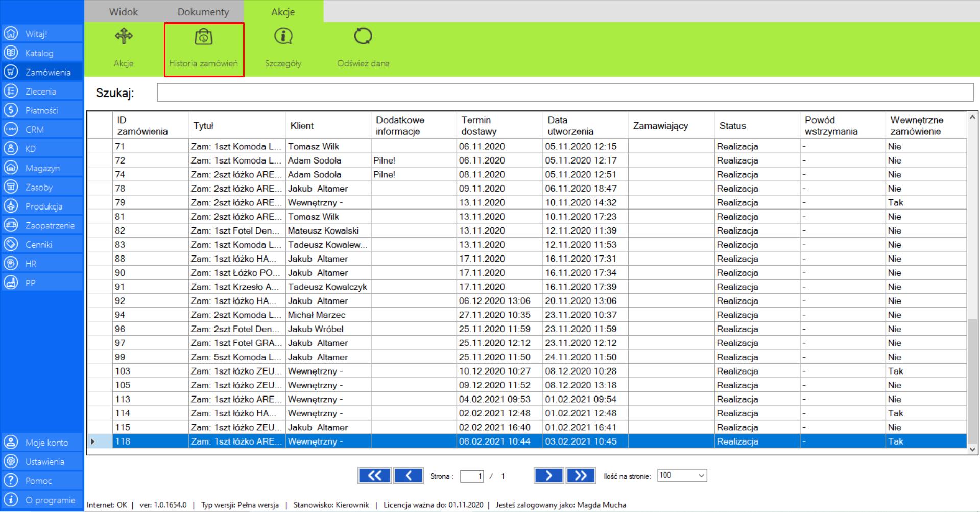Viewport: 980px width, 512px height.
Task: Go to the next page arrow button
Action: click(548, 476)
